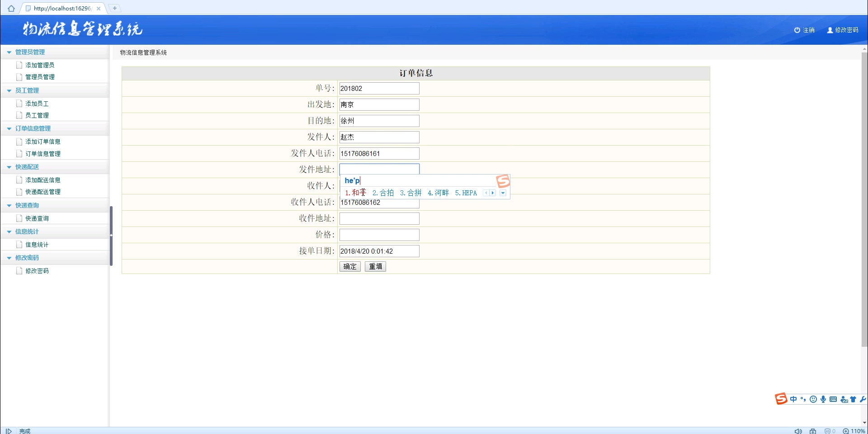
Task: Expand IME candidate list dropdown arrow
Action: (503, 193)
